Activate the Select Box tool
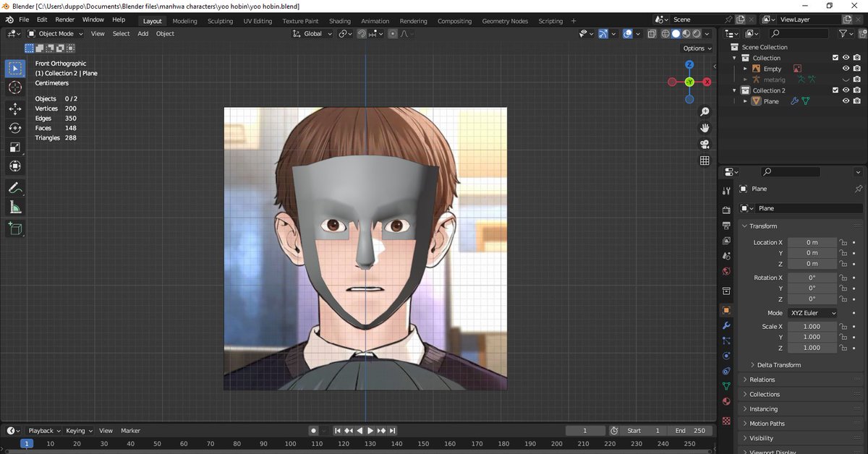 click(14, 68)
